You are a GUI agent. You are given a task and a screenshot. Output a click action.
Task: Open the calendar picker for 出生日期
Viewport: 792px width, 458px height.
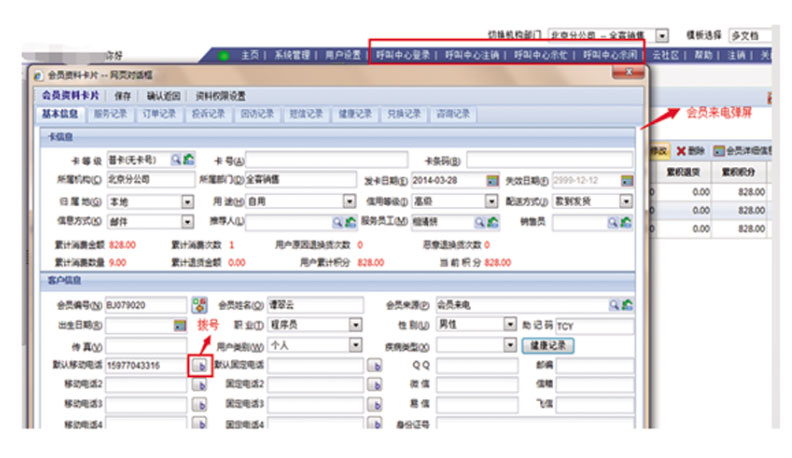(180, 326)
